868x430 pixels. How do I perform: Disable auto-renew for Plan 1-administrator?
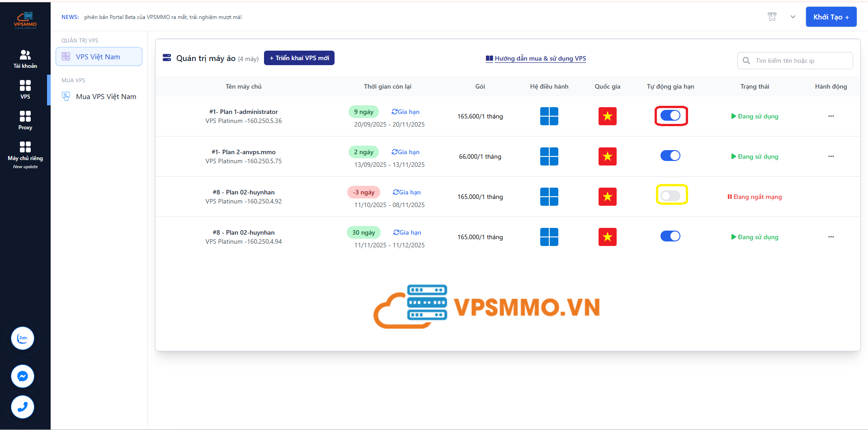(x=670, y=116)
